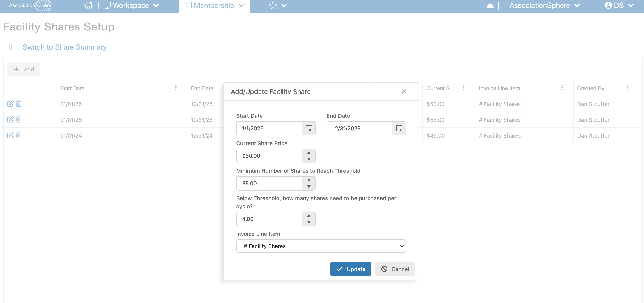Click the Share Summary table icon

tap(13, 47)
